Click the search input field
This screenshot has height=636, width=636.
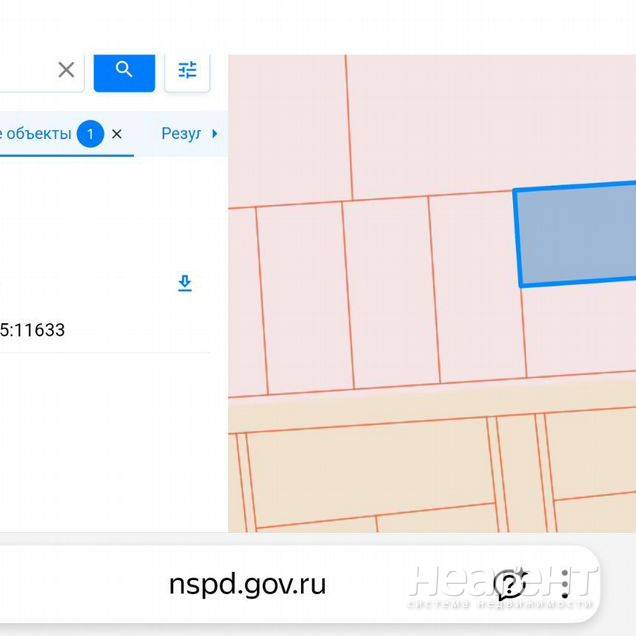coord(25,70)
